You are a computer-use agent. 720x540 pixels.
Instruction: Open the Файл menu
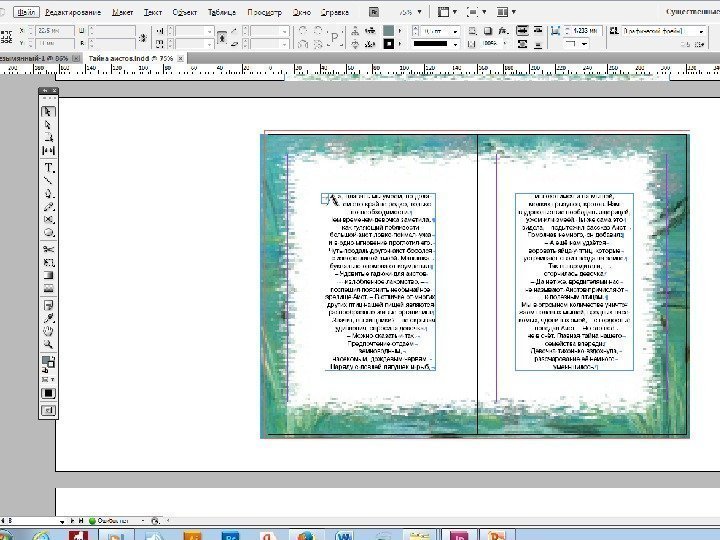[27, 12]
